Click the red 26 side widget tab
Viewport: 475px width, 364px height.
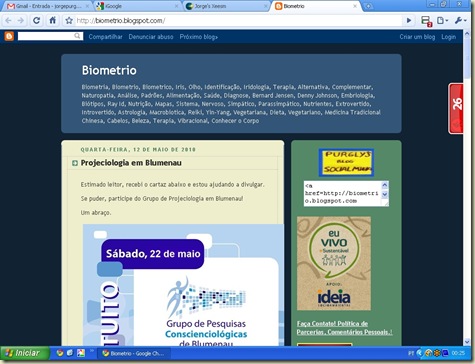pos(456,109)
